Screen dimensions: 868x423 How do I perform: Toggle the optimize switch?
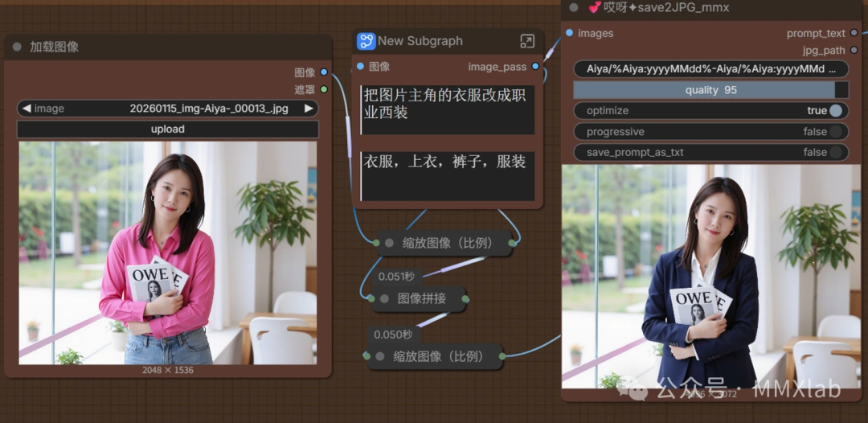pos(835,111)
